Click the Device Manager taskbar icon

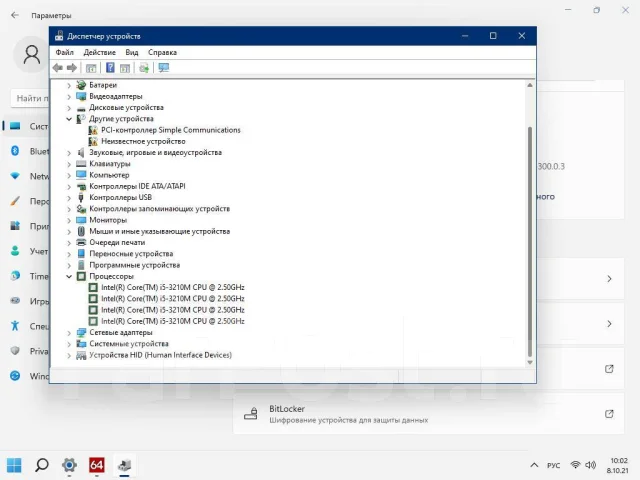[x=124, y=465]
